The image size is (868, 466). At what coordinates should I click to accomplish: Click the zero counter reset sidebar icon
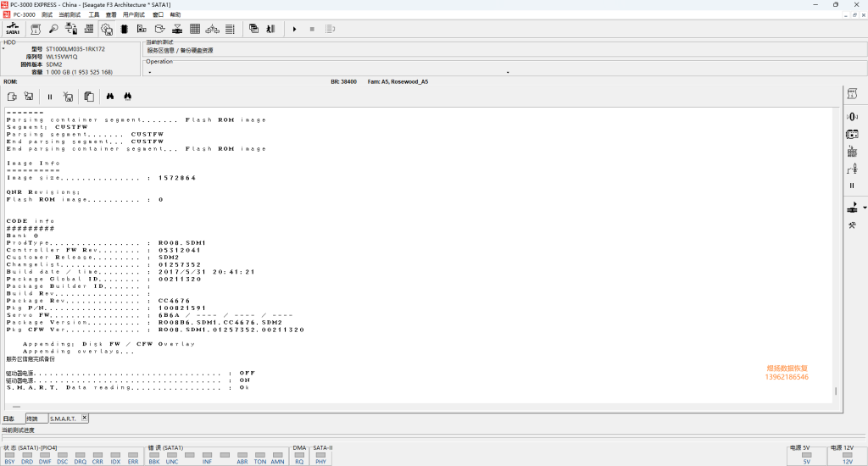tap(852, 116)
